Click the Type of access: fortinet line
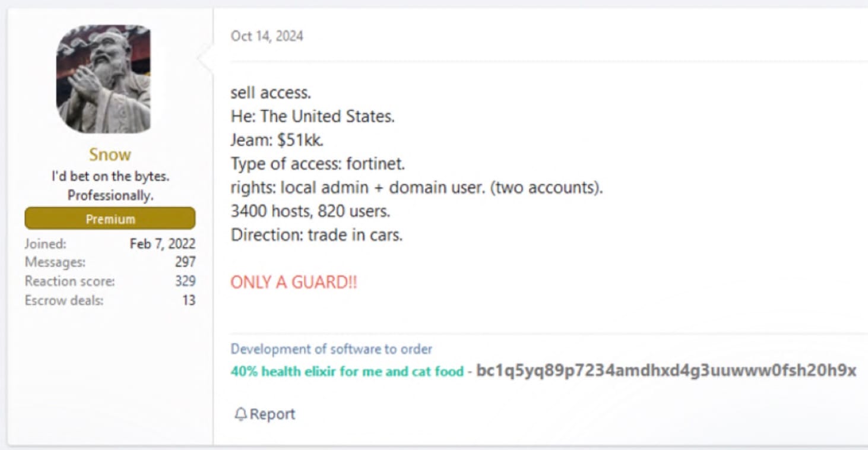The width and height of the screenshot is (868, 450). (318, 163)
